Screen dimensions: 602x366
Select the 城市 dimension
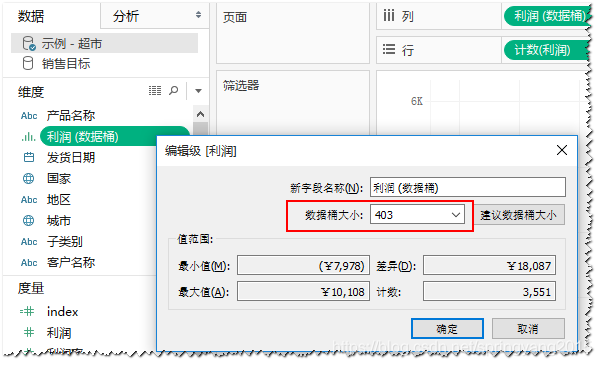pyautogui.click(x=59, y=220)
